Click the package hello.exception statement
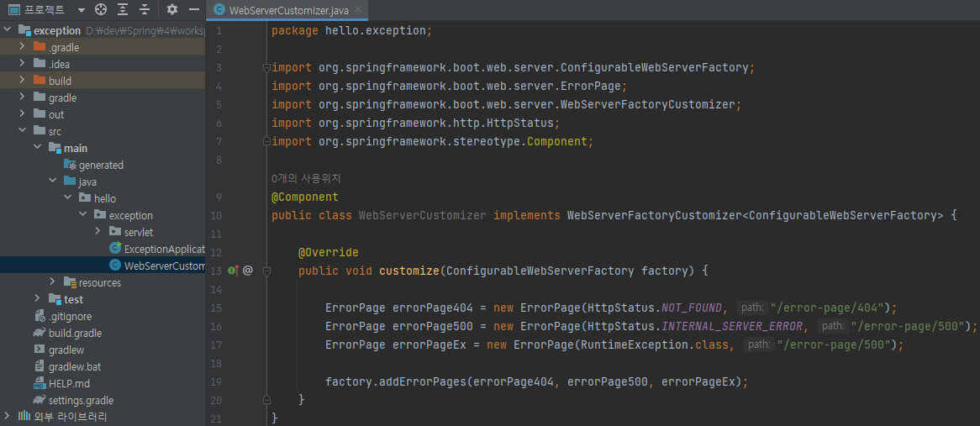The height and width of the screenshot is (426, 980). point(352,30)
